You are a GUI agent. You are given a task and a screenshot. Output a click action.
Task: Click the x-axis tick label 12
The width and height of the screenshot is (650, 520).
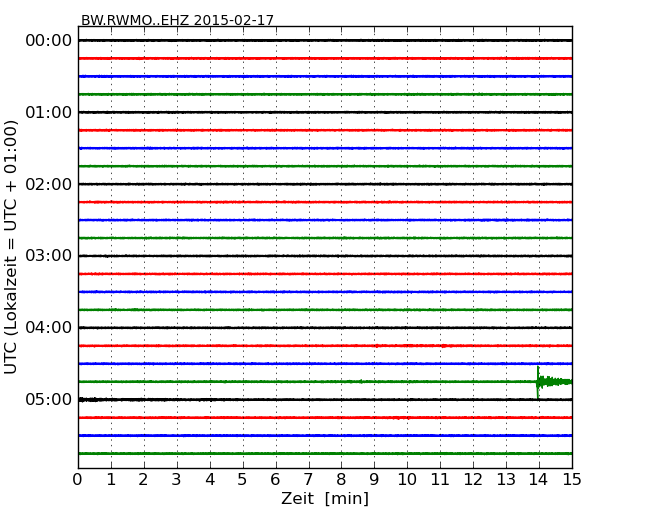473,480
